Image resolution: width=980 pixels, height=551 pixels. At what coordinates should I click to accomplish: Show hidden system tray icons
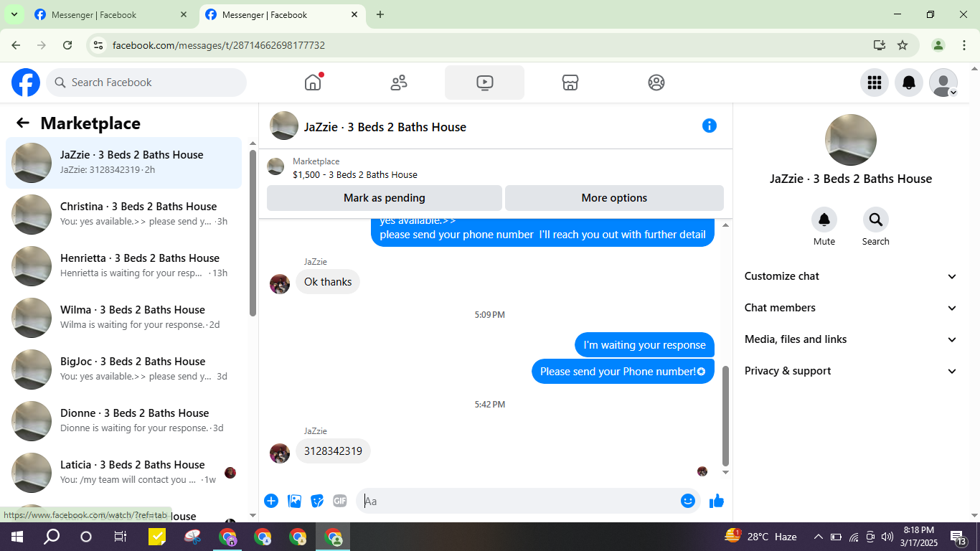[x=819, y=537]
